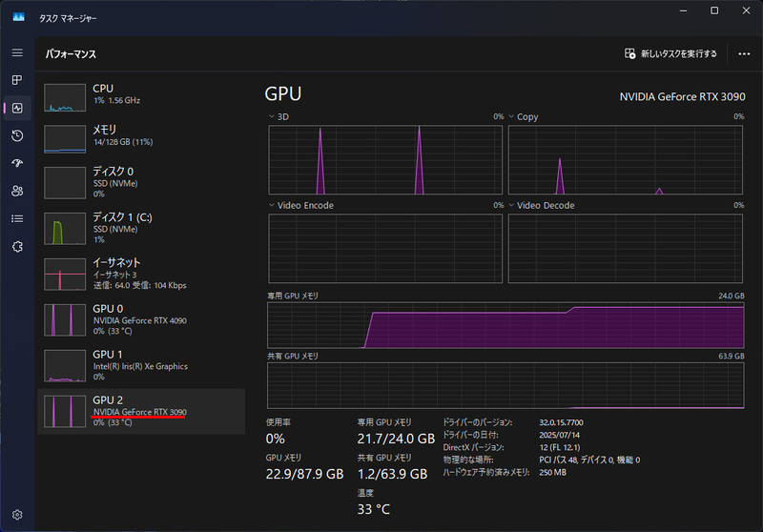
Task: Click driver version 32.0.15.7700
Action: click(x=561, y=422)
